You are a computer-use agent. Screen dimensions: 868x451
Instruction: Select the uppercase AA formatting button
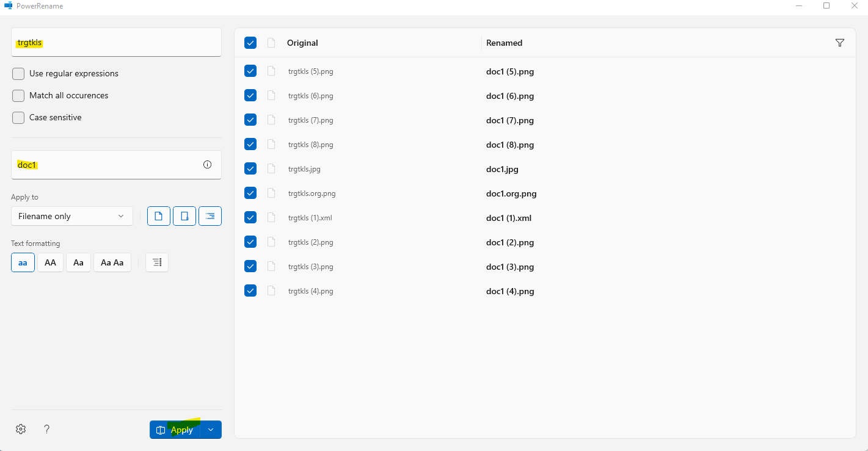tap(50, 262)
